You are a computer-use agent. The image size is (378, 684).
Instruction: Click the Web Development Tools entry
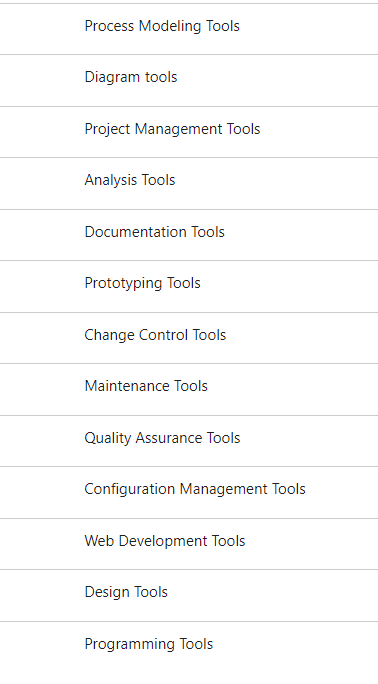189,544
